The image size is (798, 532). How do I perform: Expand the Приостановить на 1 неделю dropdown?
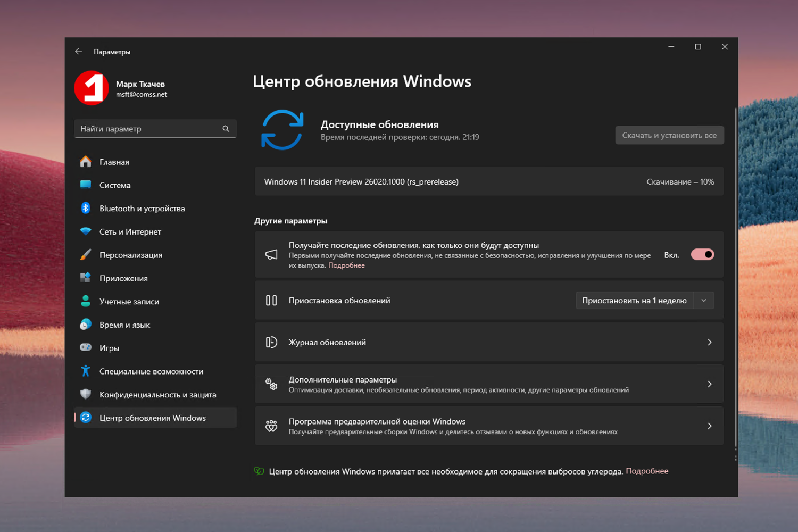(703, 300)
